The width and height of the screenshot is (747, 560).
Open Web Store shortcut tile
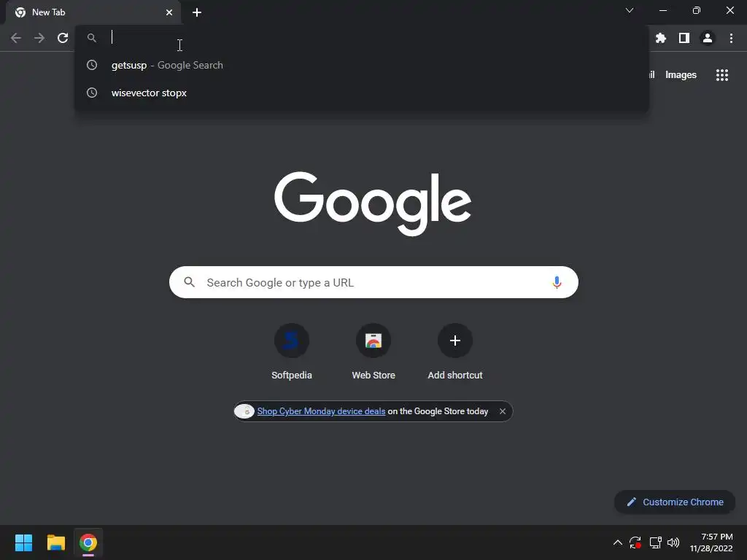373,352
